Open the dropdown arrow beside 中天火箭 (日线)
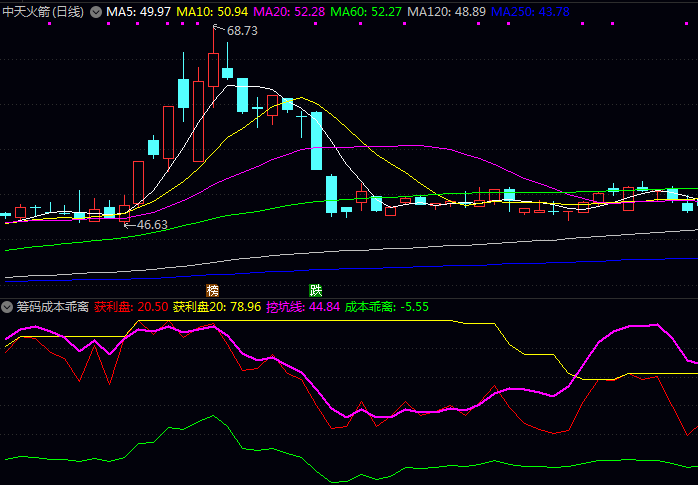The image size is (698, 485). 96,12
